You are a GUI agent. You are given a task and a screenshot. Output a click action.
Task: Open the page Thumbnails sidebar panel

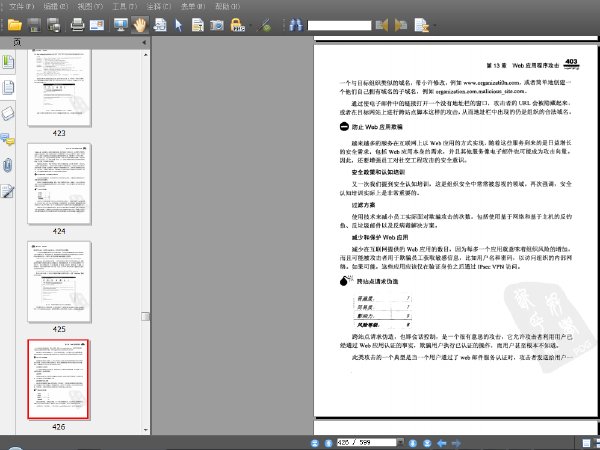(8, 88)
